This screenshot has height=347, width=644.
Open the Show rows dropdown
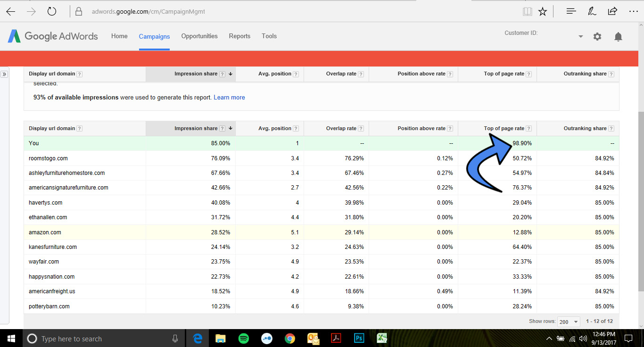(569, 321)
